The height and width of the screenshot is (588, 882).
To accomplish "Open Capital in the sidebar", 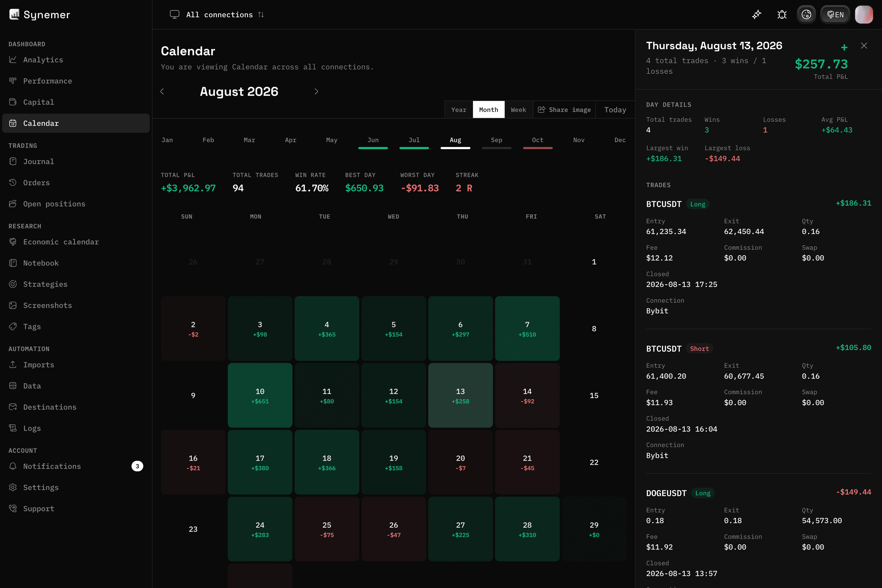I will pyautogui.click(x=76, y=102).
